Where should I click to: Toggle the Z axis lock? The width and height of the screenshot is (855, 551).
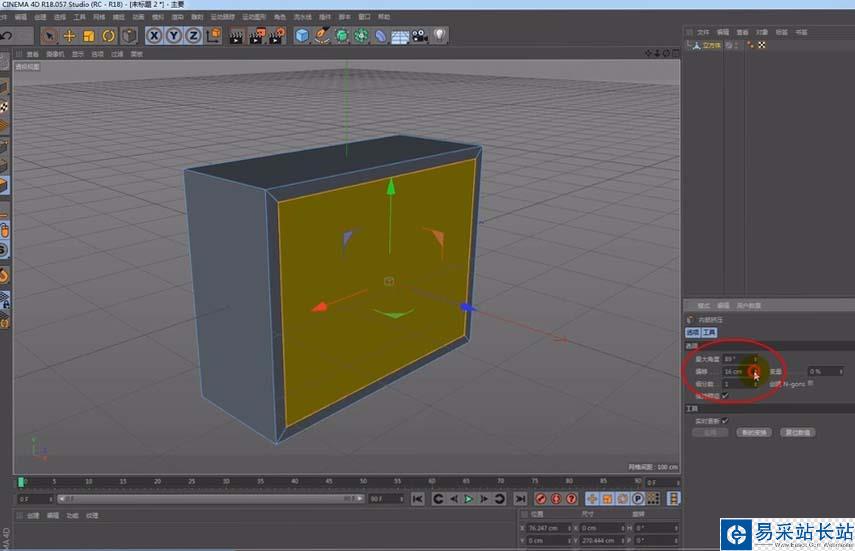coord(192,36)
